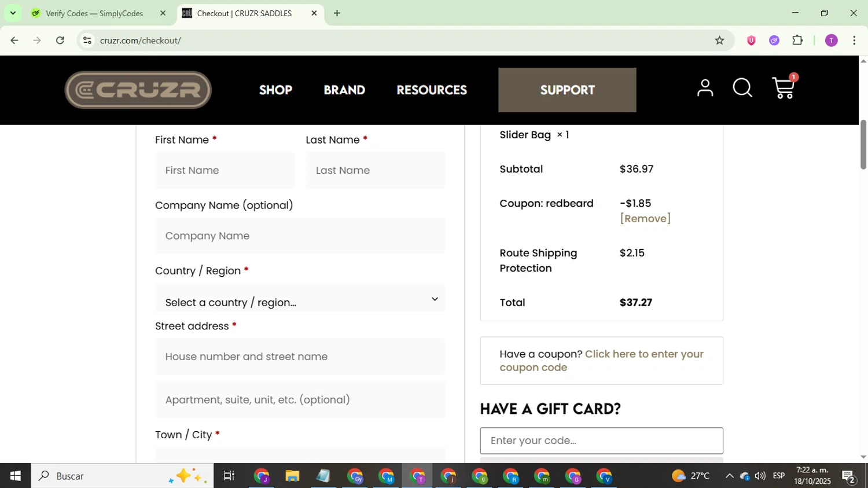The image size is (868, 488).
Task: Open the RESOURCES menu
Action: coord(432,90)
